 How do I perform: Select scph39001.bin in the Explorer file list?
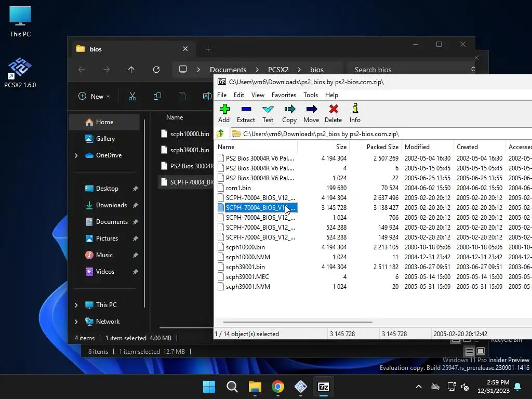coord(186,150)
